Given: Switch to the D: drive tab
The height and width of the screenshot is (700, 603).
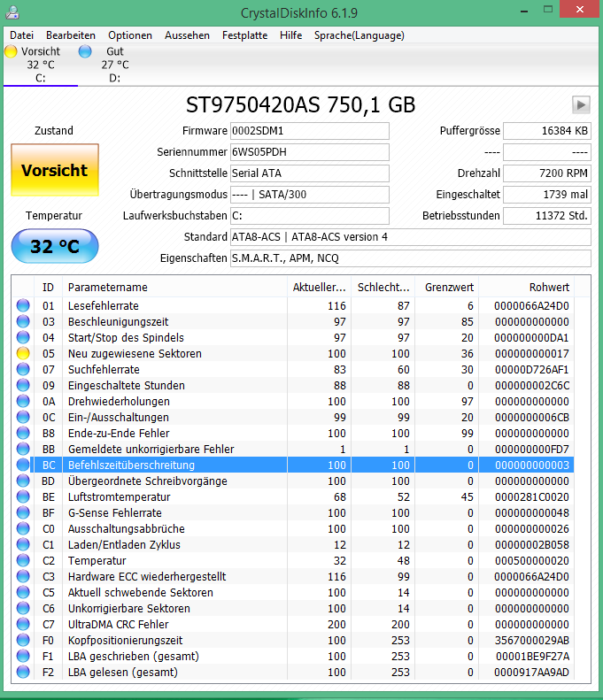Looking at the screenshot, I should [115, 65].
